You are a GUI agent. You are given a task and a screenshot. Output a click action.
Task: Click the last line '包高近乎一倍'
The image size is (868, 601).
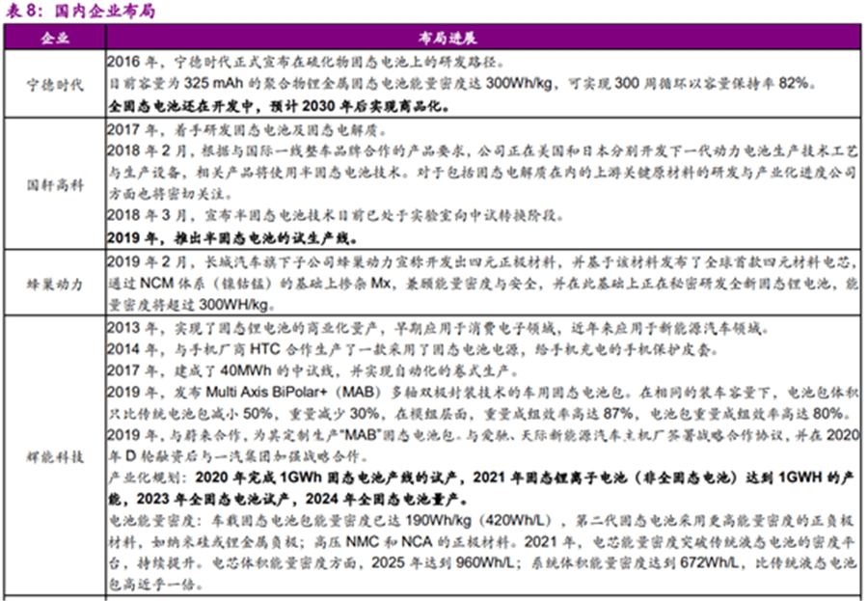[x=156, y=585]
